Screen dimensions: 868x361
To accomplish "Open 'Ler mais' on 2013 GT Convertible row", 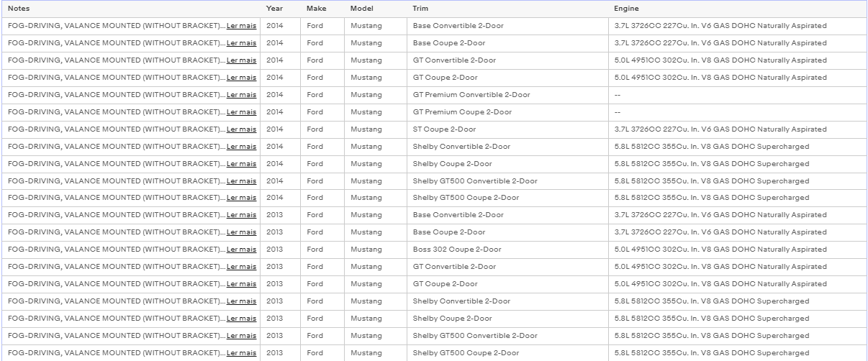I will point(241,267).
